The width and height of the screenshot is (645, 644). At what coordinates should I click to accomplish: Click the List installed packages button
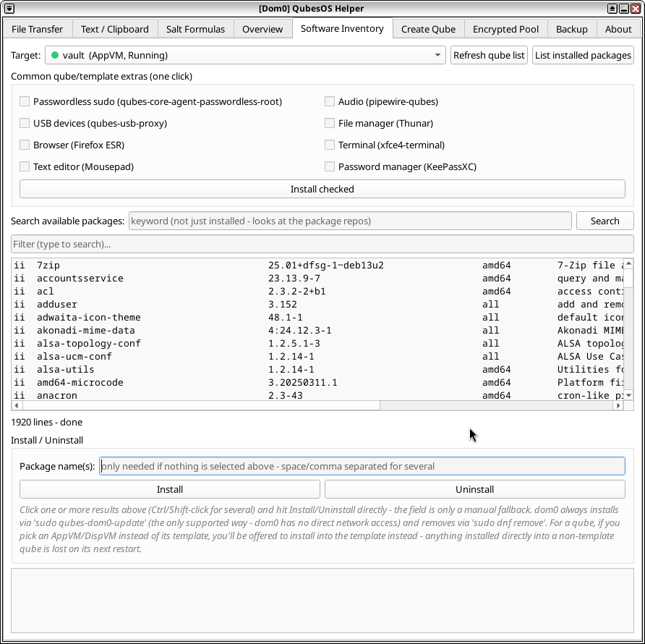click(x=583, y=55)
